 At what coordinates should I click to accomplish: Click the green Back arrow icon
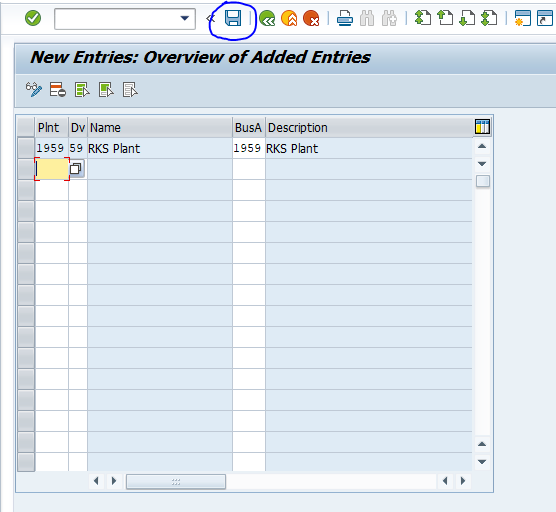tap(267, 18)
